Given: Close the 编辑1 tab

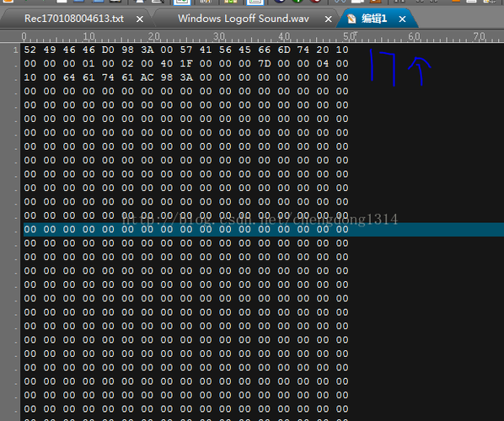Looking at the screenshot, I should (x=402, y=19).
